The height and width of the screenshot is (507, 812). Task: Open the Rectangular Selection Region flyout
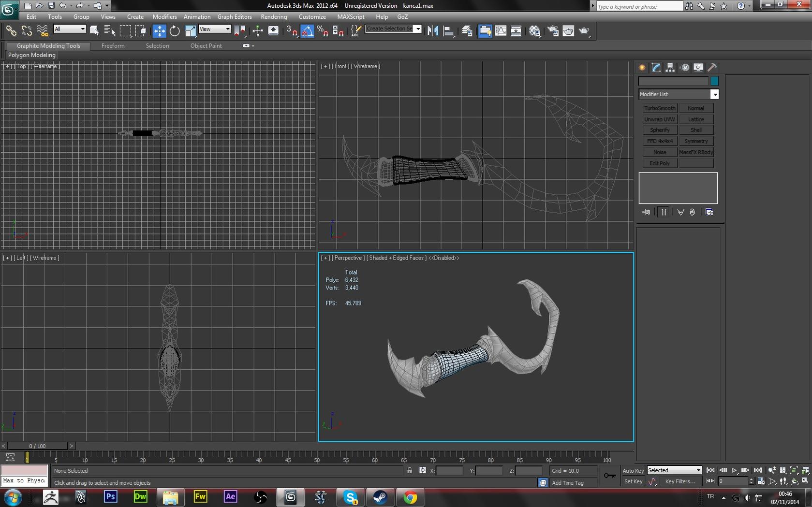tap(125, 31)
